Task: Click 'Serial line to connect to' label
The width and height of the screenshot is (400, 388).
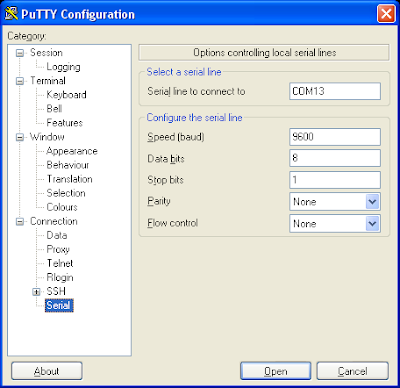Action: click(x=196, y=91)
